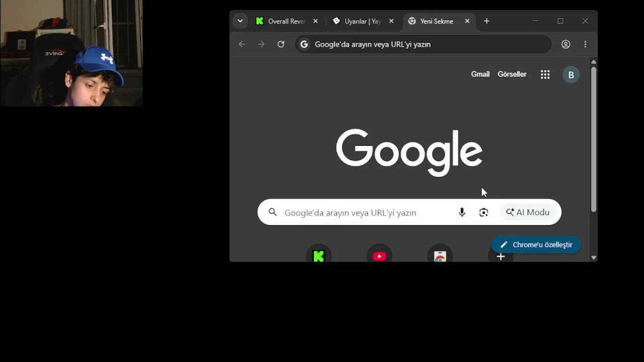This screenshot has height=362, width=644.
Task: Maximize the Chrome window
Action: coord(560,21)
